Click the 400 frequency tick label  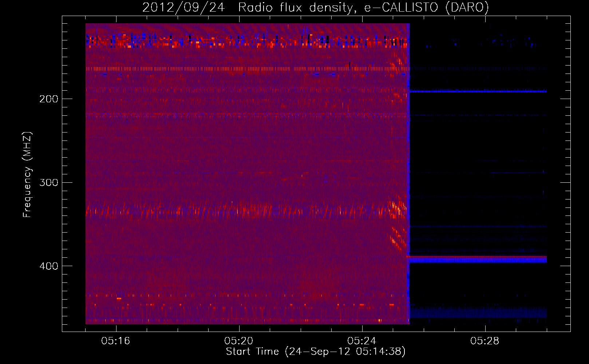49,266
